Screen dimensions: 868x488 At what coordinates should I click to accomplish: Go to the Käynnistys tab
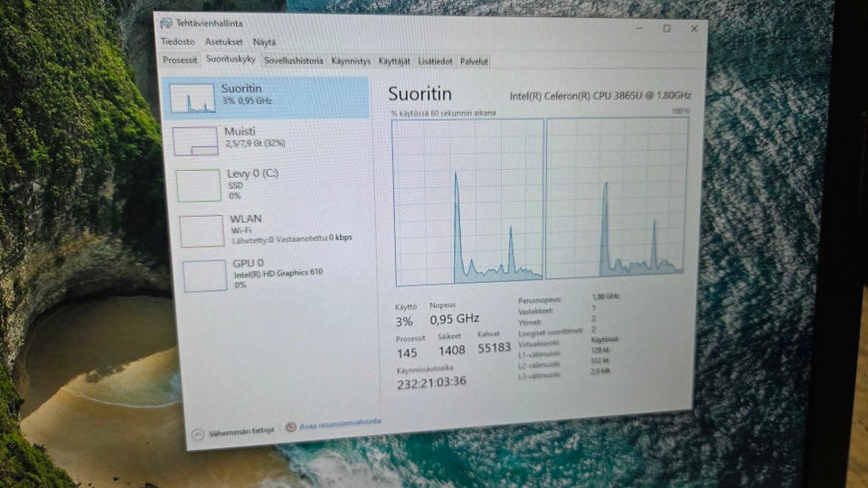(x=351, y=61)
